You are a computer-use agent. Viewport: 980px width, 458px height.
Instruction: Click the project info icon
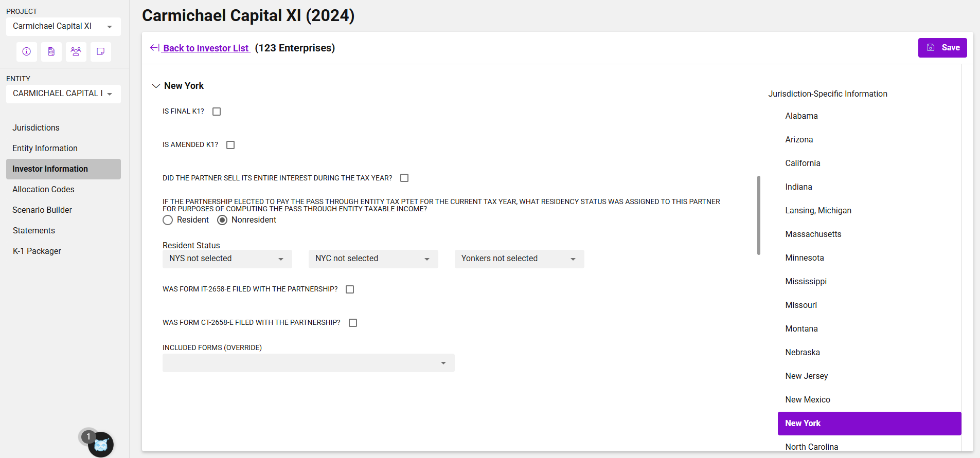click(x=27, y=51)
